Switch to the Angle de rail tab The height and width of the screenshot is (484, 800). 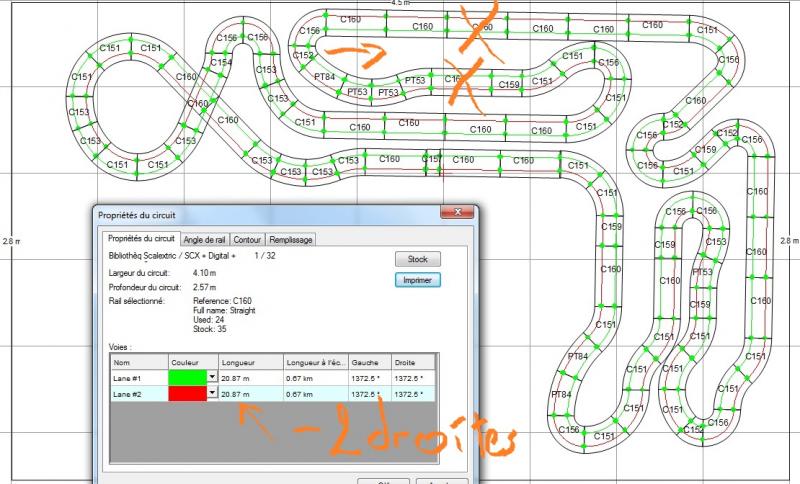click(x=205, y=240)
